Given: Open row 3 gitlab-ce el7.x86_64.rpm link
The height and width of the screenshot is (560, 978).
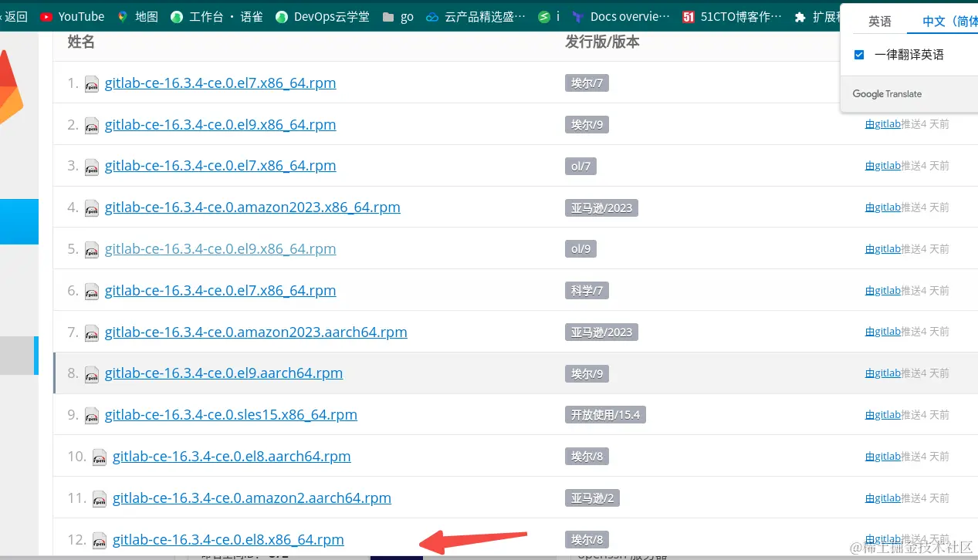Looking at the screenshot, I should pyautogui.click(x=220, y=166).
